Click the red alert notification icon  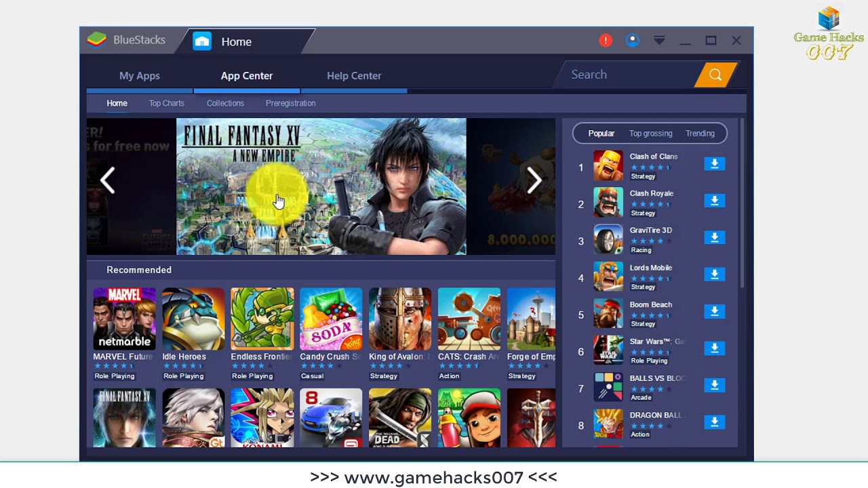[x=606, y=41]
